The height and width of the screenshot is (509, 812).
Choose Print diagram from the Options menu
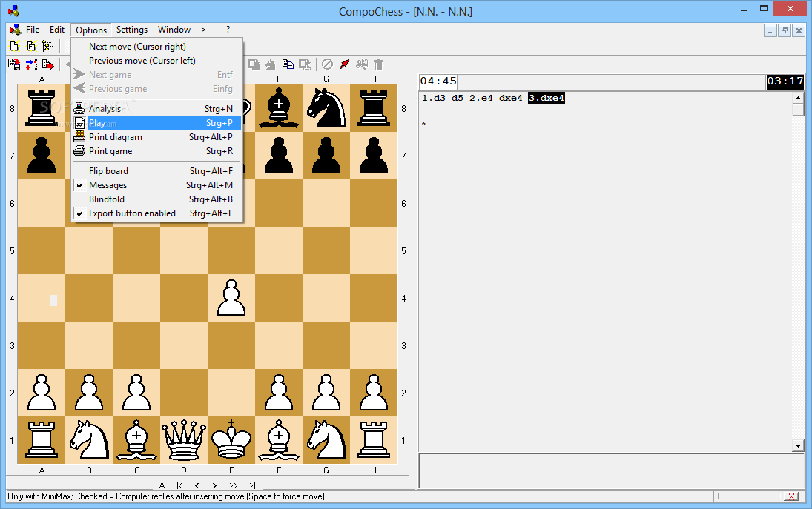(x=157, y=136)
